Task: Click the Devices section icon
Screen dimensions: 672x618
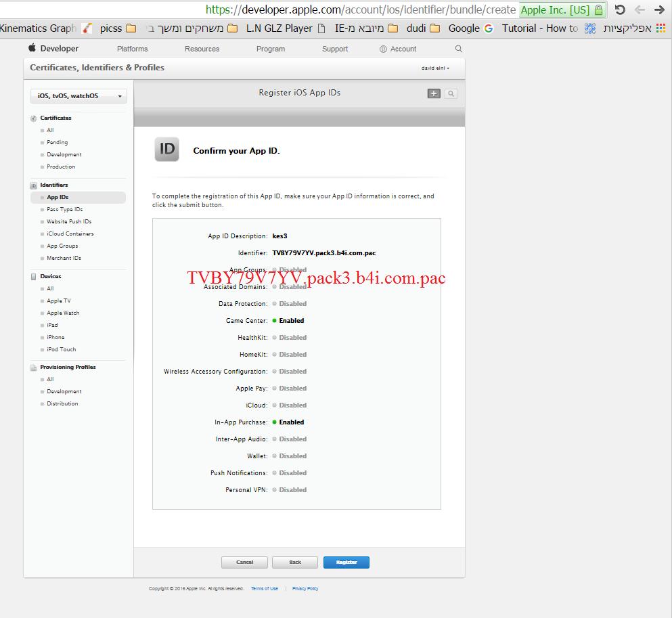Action: (x=33, y=277)
